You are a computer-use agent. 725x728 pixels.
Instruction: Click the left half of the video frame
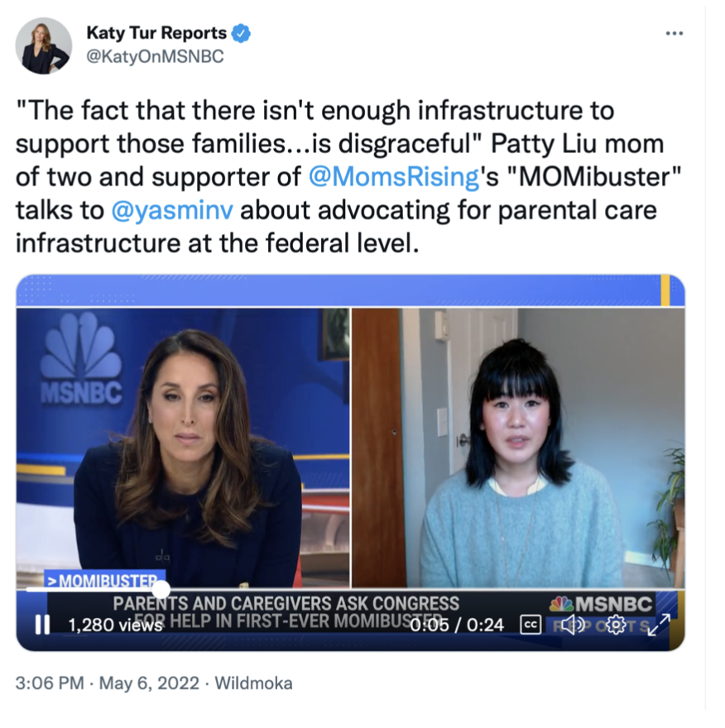(x=183, y=448)
